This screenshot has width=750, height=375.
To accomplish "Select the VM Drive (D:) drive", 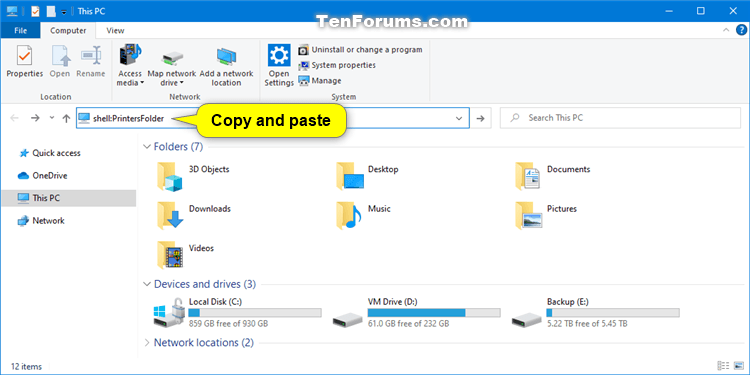I will click(417, 313).
